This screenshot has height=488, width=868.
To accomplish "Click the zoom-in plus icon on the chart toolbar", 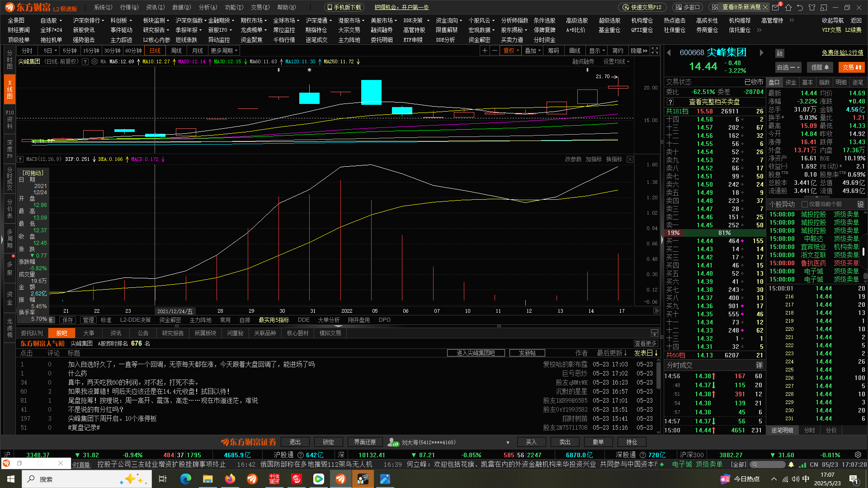I will (485, 51).
